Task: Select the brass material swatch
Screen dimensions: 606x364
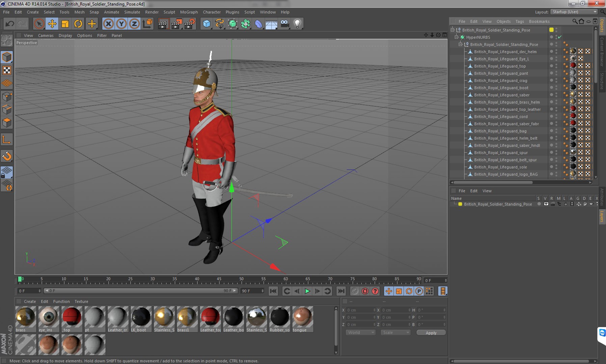Action: (x=26, y=319)
